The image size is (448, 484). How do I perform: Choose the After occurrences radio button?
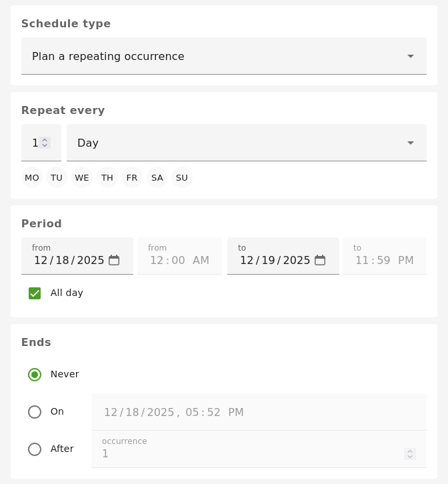tap(35, 449)
